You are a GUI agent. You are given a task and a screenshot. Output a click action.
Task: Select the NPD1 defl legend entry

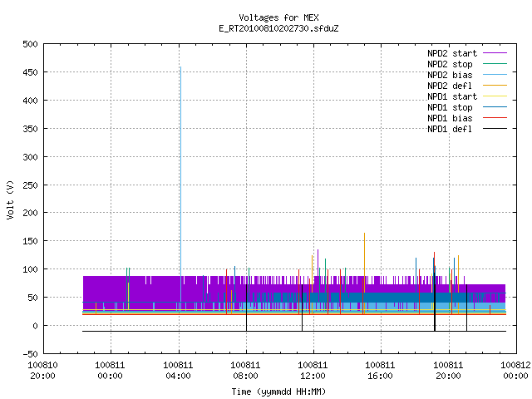pos(450,130)
